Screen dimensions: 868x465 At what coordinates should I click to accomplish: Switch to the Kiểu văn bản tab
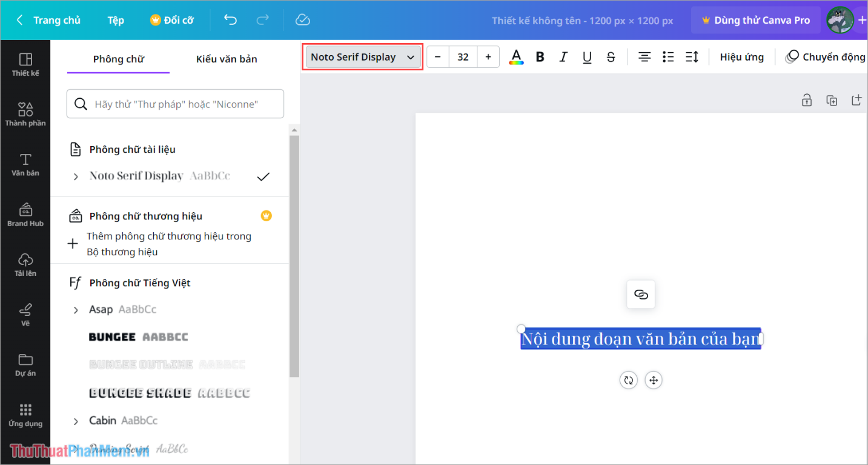[227, 59]
